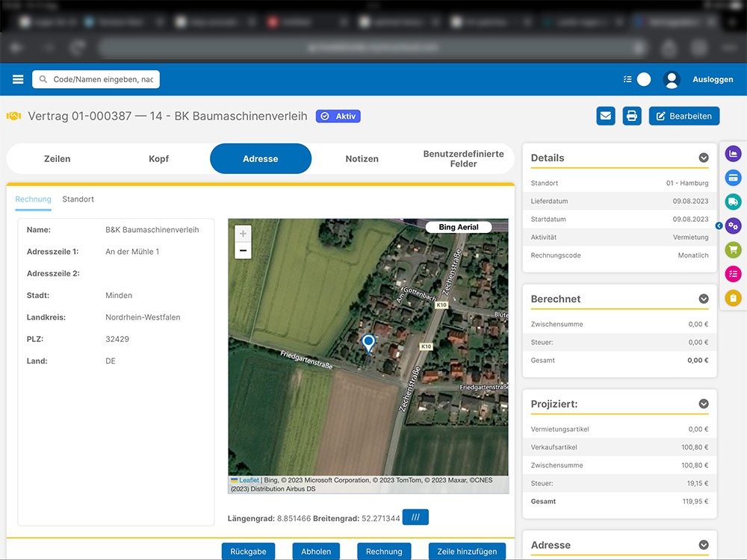Collapse the right sidebar with the arrow

coord(719,225)
